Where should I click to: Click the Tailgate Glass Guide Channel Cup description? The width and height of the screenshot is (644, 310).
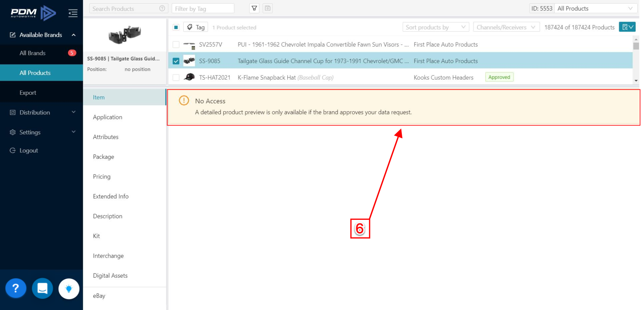point(323,61)
